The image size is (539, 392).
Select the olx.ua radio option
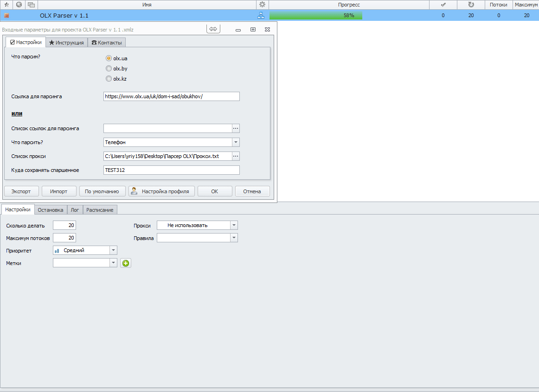109,58
